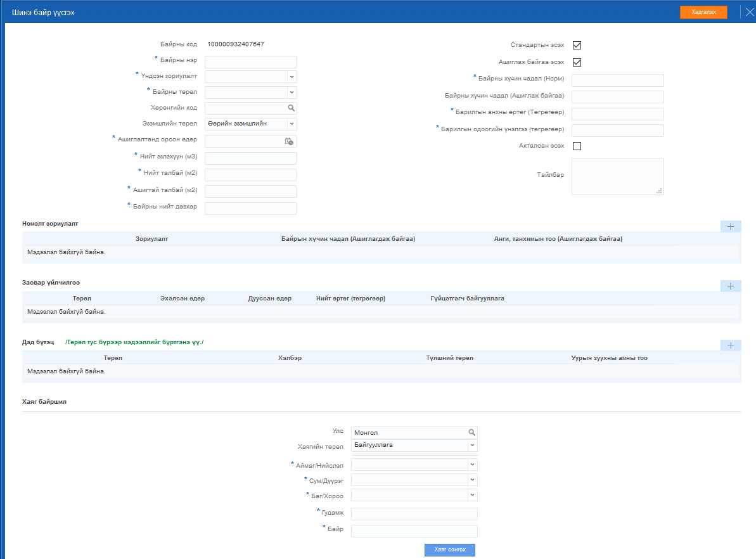
Task: Click the Байр address input field
Action: click(414, 531)
